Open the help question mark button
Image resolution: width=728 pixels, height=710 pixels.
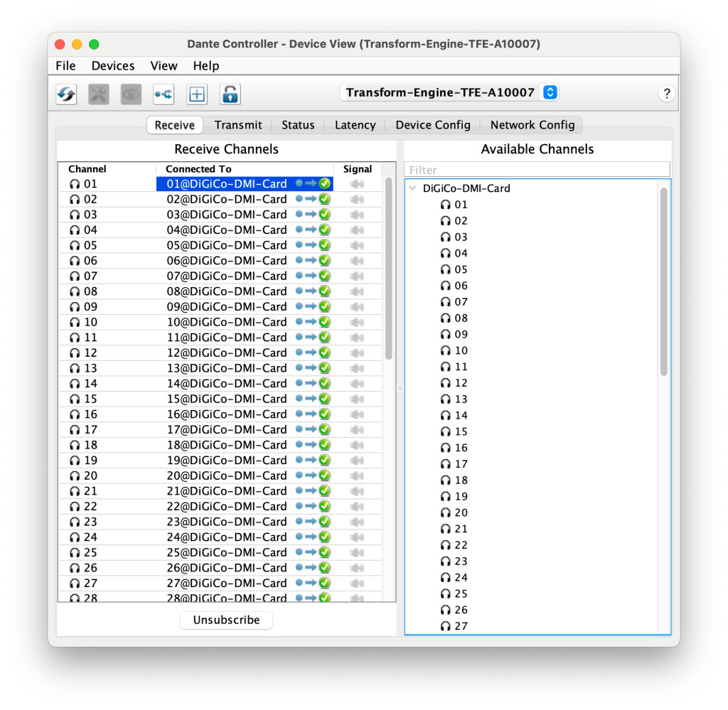[666, 94]
